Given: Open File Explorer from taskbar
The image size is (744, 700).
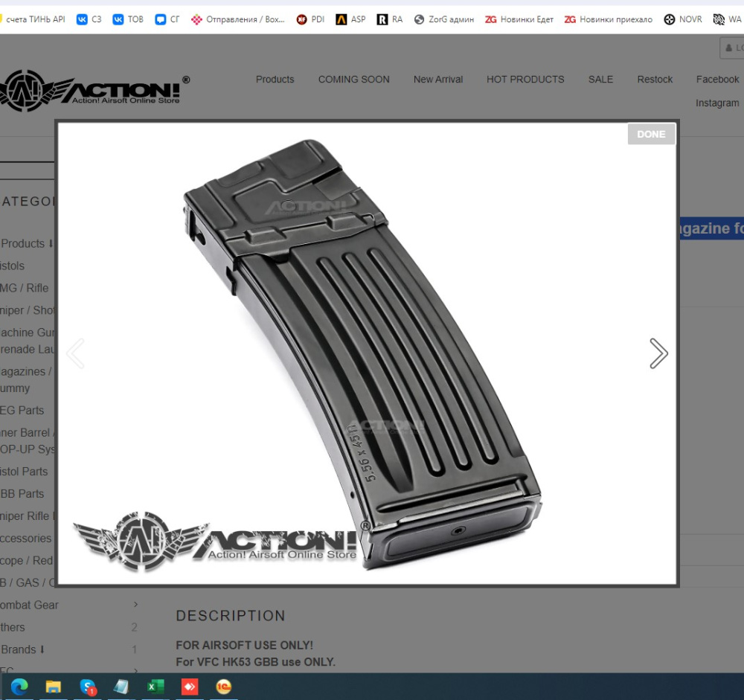Looking at the screenshot, I should point(53,687).
